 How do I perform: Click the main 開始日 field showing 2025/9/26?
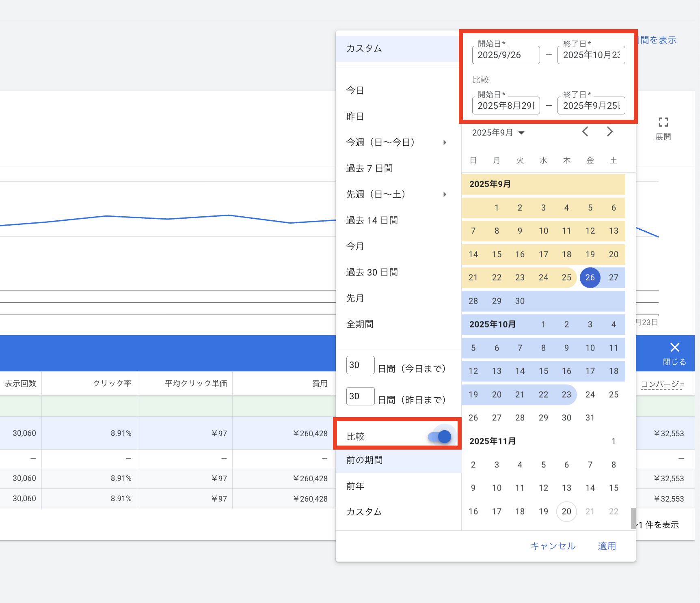pyautogui.click(x=506, y=55)
